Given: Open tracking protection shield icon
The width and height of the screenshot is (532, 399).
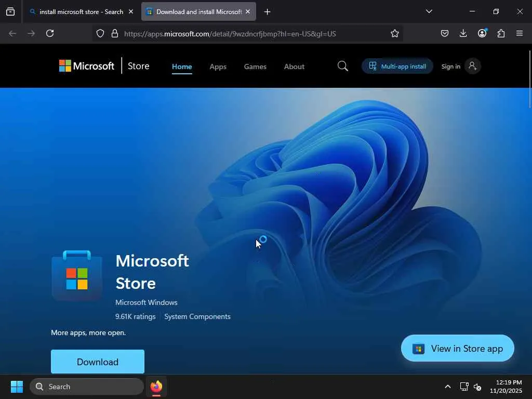Looking at the screenshot, I should pos(100,34).
